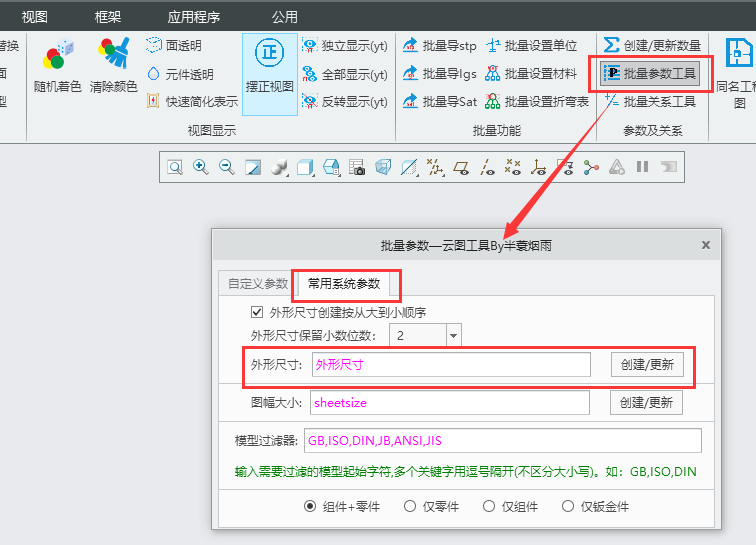Open the decimal places dropdown showing 2
The height and width of the screenshot is (545, 756).
(x=453, y=336)
